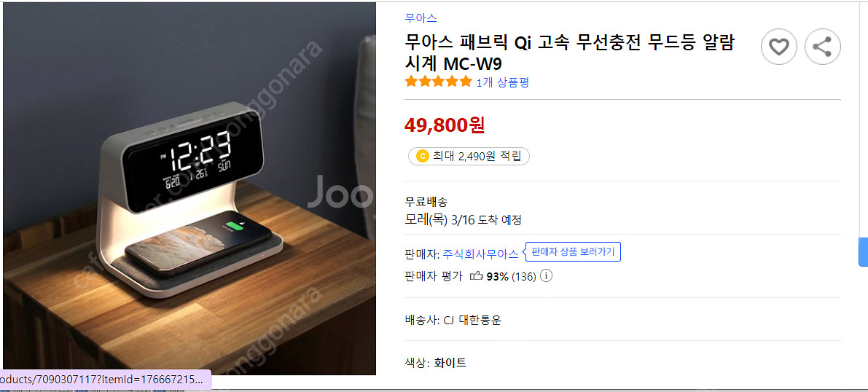
Task: Open the 무아스 brand link
Action: [x=421, y=17]
